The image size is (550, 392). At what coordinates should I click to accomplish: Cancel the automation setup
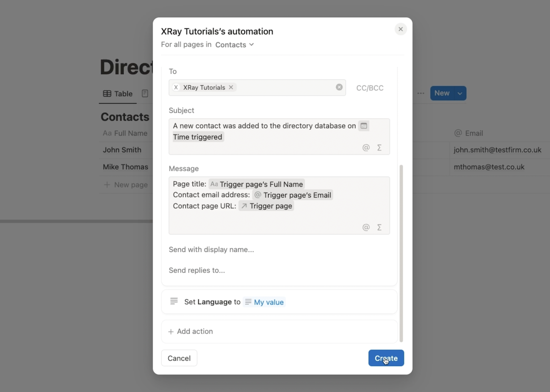(x=179, y=358)
